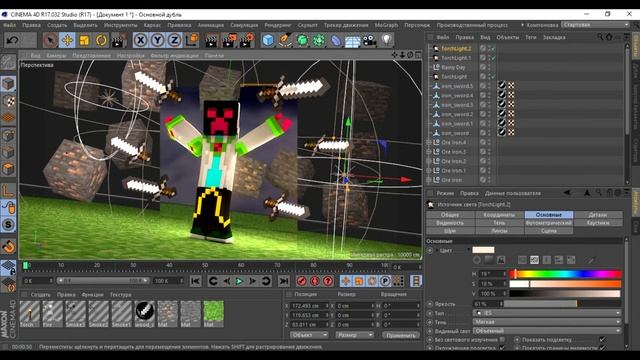Open the Рендеринг menu

point(278,25)
